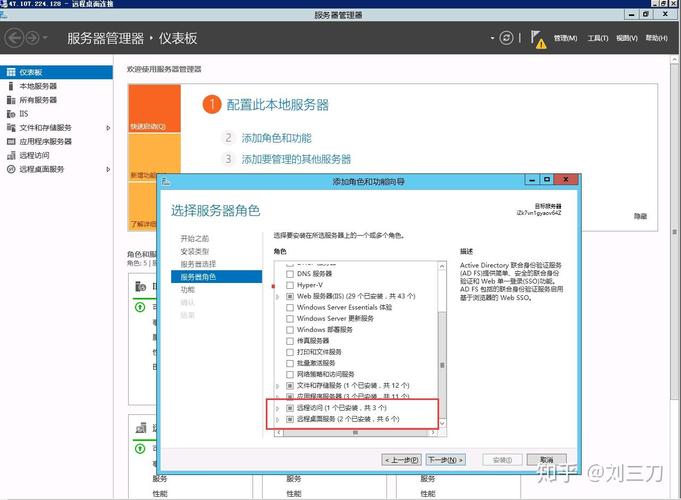Viewport: 681px width, 500px height.
Task: Click the back navigation arrow icon
Action: tap(14, 38)
